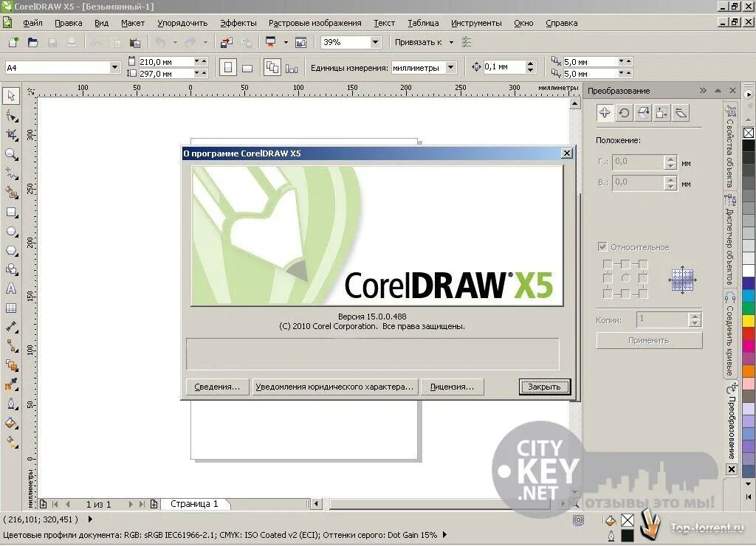
Task: Click the Application launcher icon
Action: coord(271,42)
